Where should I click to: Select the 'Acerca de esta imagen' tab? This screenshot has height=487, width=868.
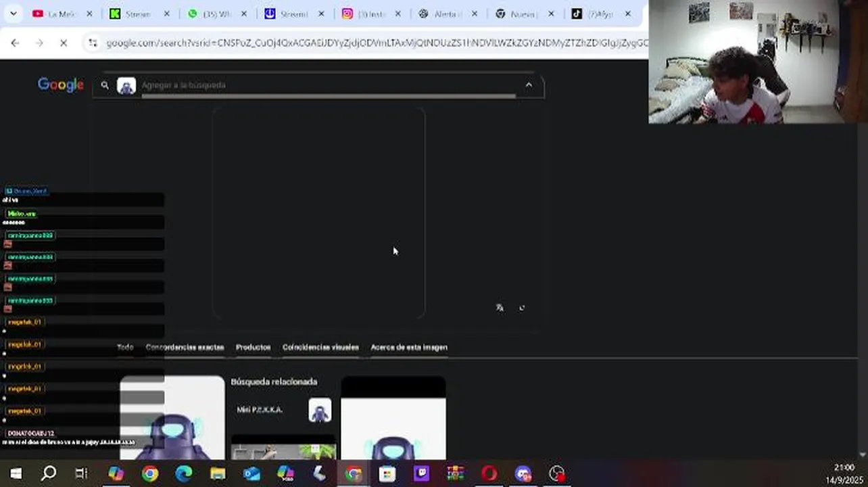(409, 347)
